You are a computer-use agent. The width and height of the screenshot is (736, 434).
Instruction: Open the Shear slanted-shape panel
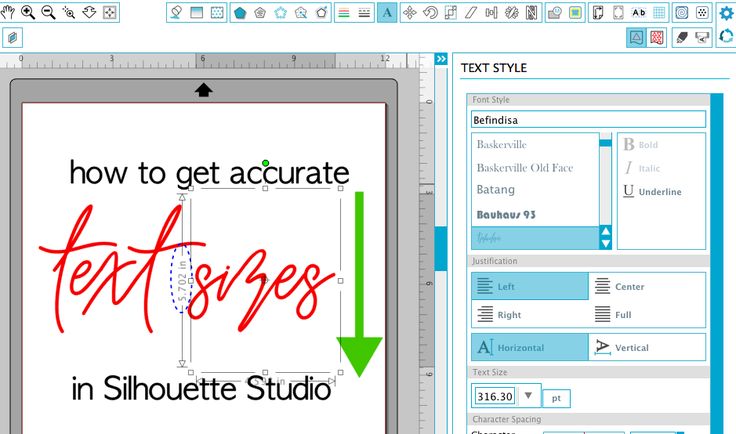pyautogui.click(x=471, y=13)
